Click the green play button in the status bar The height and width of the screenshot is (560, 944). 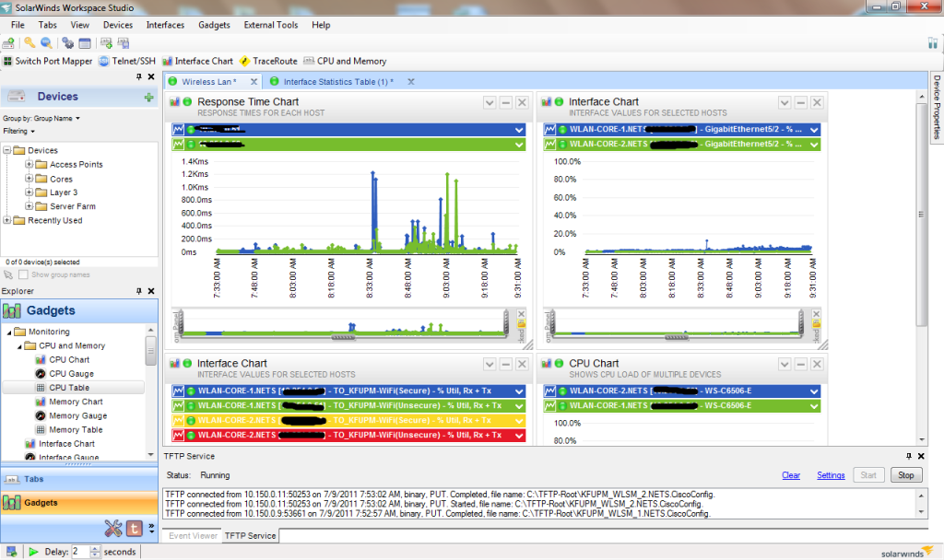(x=33, y=552)
